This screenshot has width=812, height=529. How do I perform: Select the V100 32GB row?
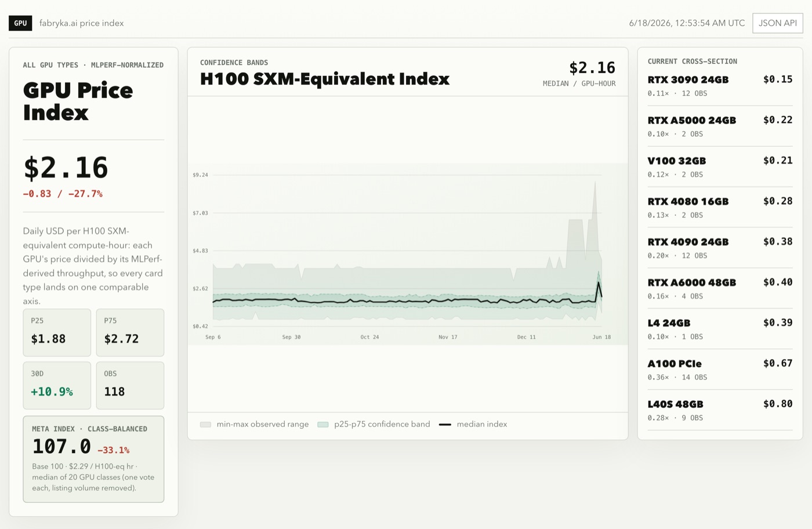coord(720,167)
